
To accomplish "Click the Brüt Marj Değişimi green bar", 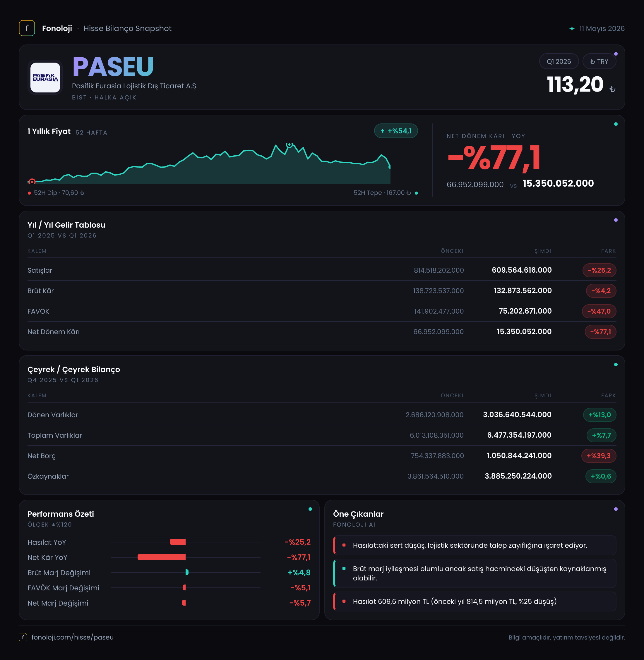I will [187, 572].
